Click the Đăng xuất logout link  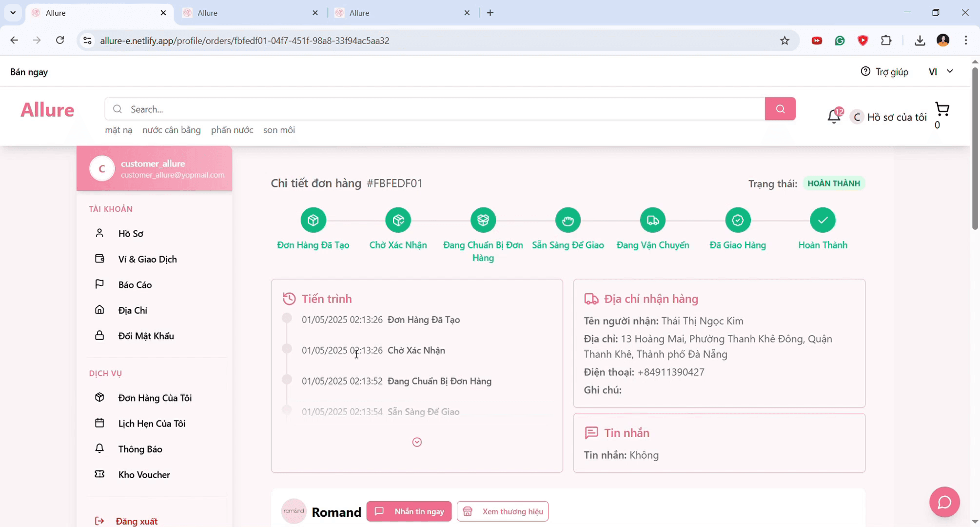(136, 521)
